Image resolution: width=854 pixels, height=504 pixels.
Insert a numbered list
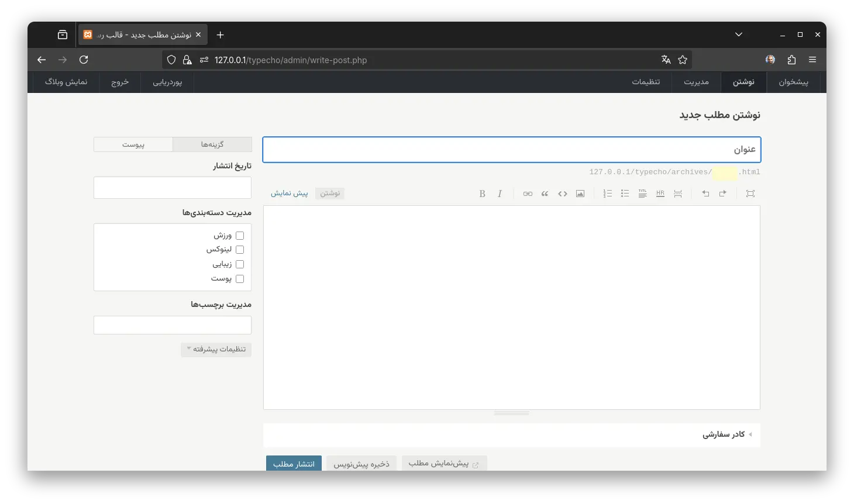pyautogui.click(x=607, y=194)
